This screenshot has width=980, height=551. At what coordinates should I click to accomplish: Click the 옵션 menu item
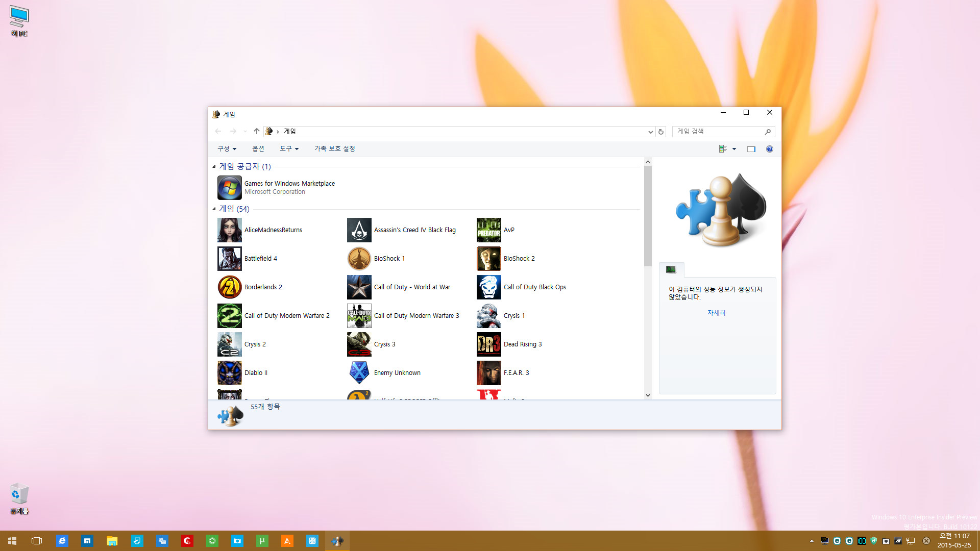coord(258,148)
